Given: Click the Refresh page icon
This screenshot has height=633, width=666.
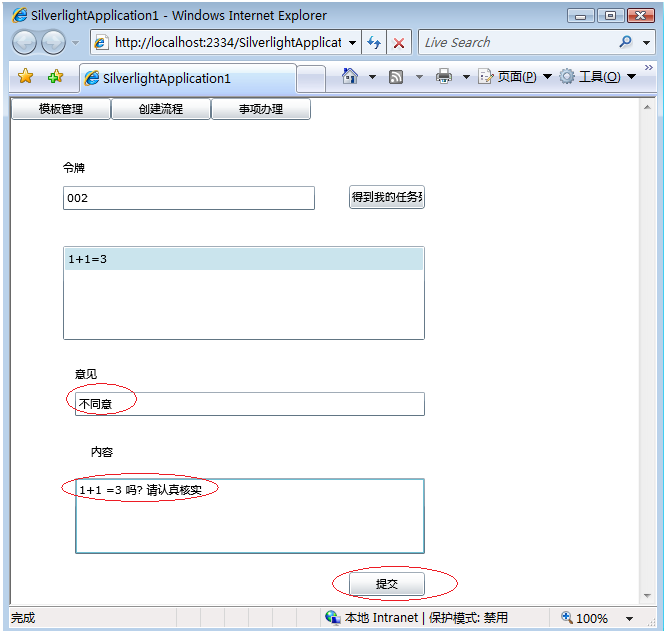Looking at the screenshot, I should pos(374,42).
